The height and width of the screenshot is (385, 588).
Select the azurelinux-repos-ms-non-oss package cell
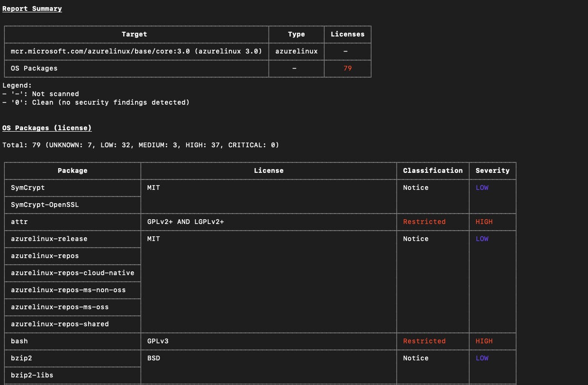tap(72, 290)
